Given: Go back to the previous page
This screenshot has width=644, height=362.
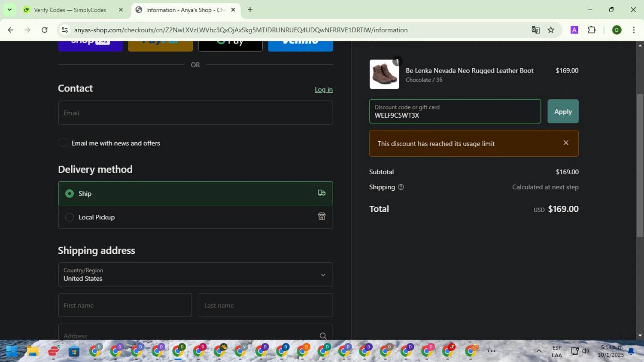Looking at the screenshot, I should tap(11, 30).
